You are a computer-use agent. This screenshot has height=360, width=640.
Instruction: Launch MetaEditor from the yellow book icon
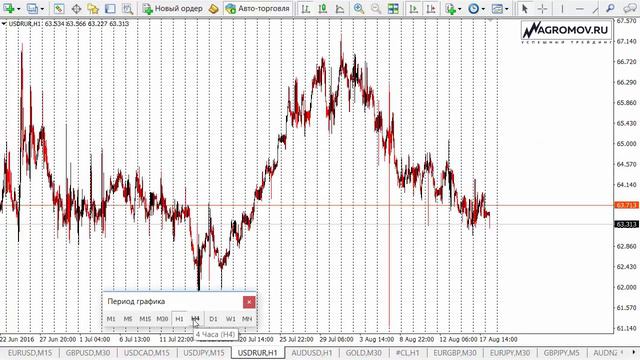point(213,8)
